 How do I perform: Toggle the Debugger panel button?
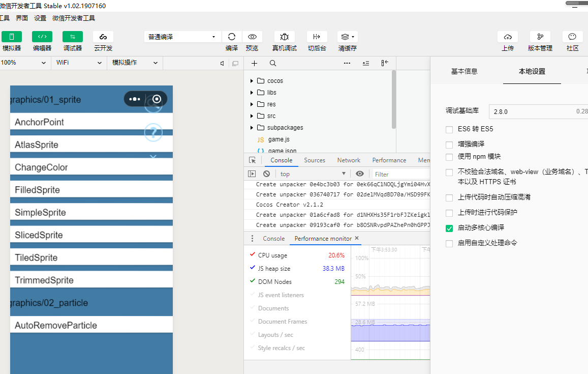pos(72,37)
